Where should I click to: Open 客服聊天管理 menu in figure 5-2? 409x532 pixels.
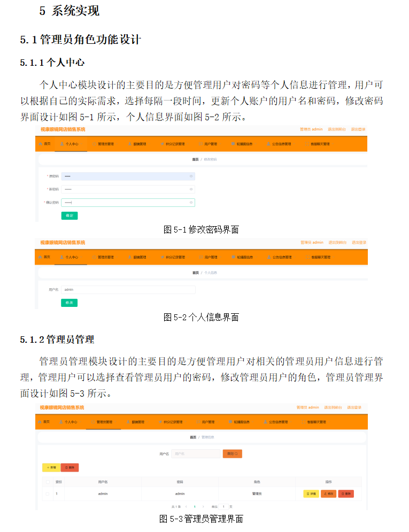coord(319,257)
